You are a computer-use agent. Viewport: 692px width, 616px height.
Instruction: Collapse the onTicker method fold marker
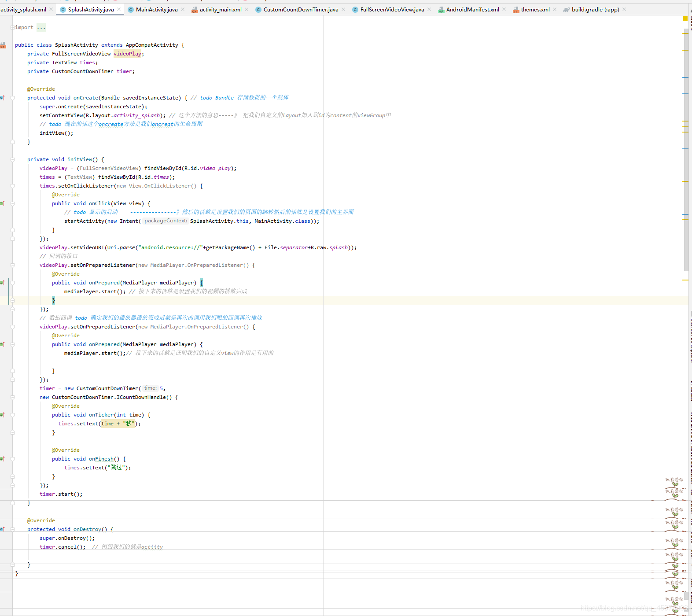tap(12, 415)
